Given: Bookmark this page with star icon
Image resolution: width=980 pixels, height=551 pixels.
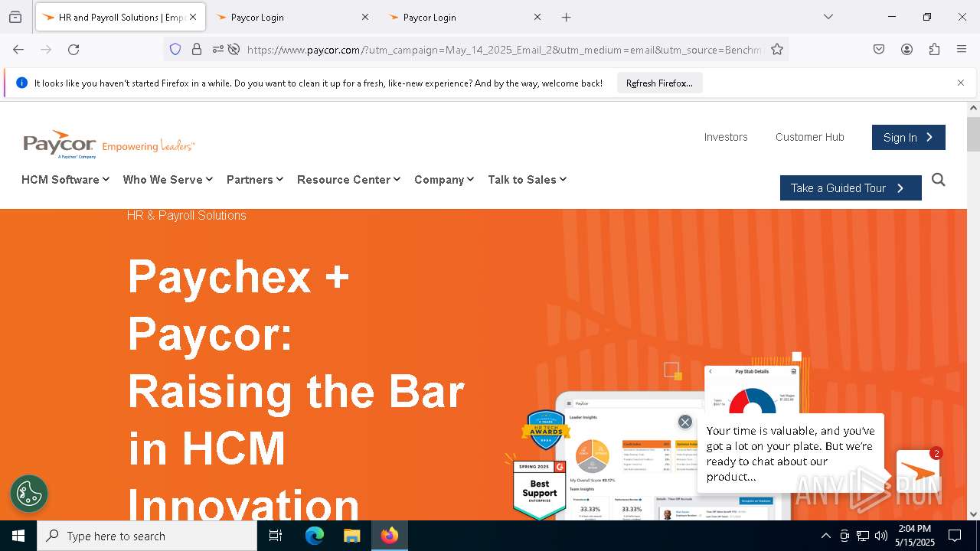Looking at the screenshot, I should (x=777, y=50).
